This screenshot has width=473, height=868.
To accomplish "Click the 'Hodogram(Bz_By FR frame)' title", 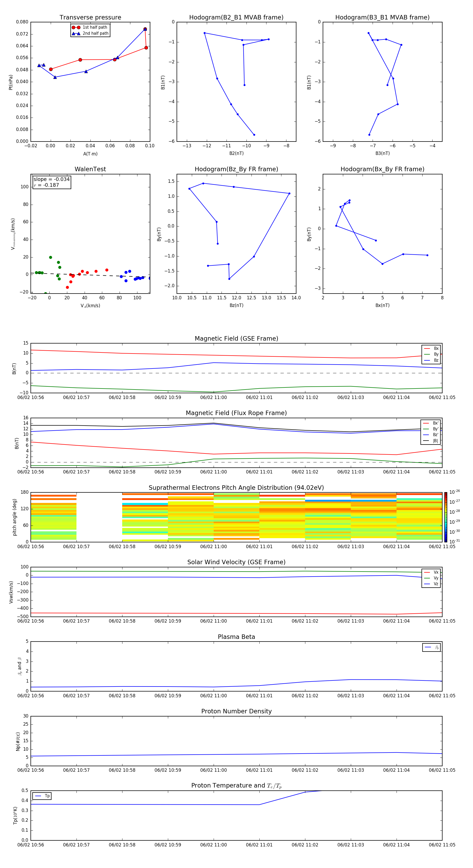I will pos(236,169).
